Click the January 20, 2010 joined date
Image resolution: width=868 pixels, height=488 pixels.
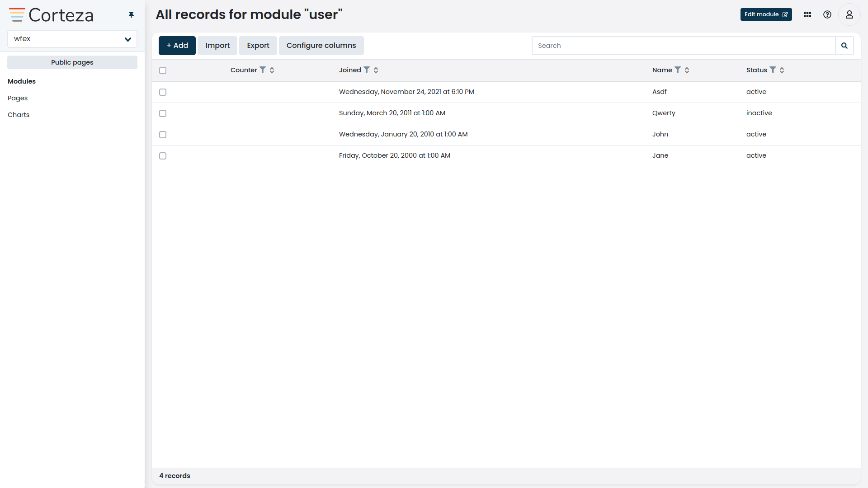click(403, 134)
